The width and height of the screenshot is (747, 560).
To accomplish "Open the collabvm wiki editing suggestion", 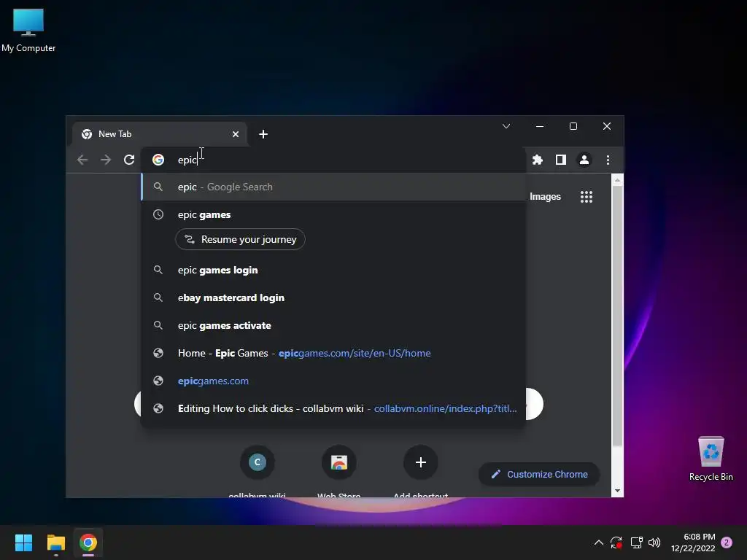I will tap(333, 408).
